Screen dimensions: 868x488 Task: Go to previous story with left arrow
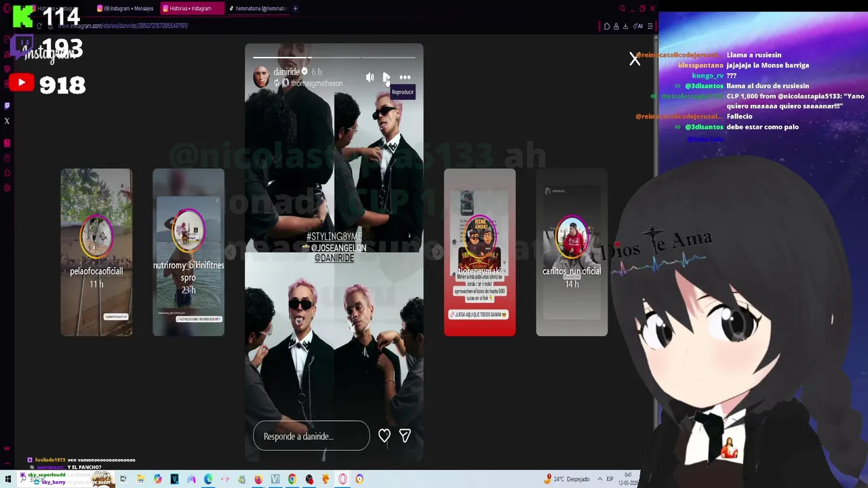(231, 252)
